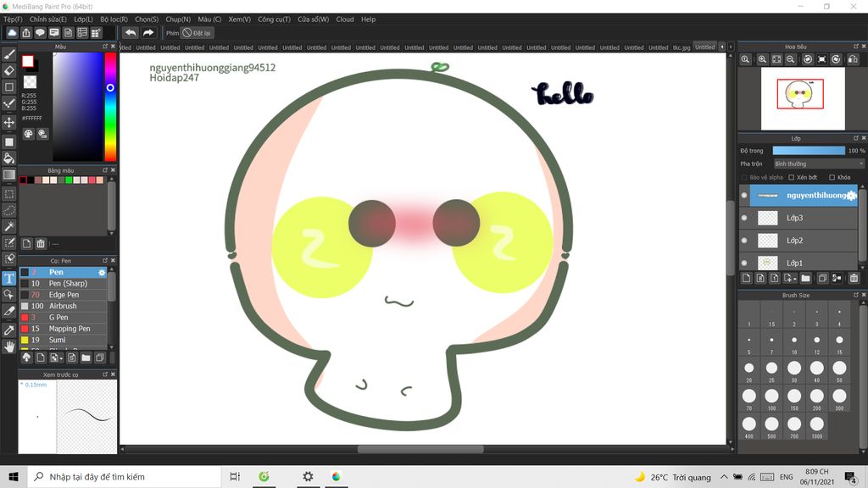Hide the Lớp2 layer
Screen dimensions: 868x488
tap(744, 241)
